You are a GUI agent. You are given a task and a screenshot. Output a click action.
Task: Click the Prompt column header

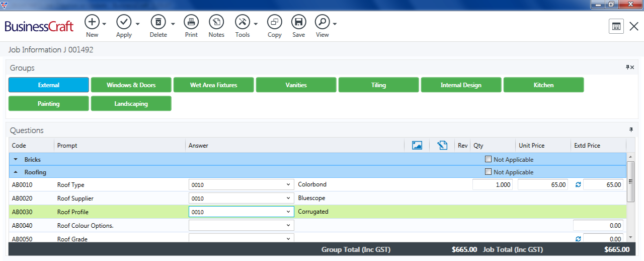(x=120, y=146)
